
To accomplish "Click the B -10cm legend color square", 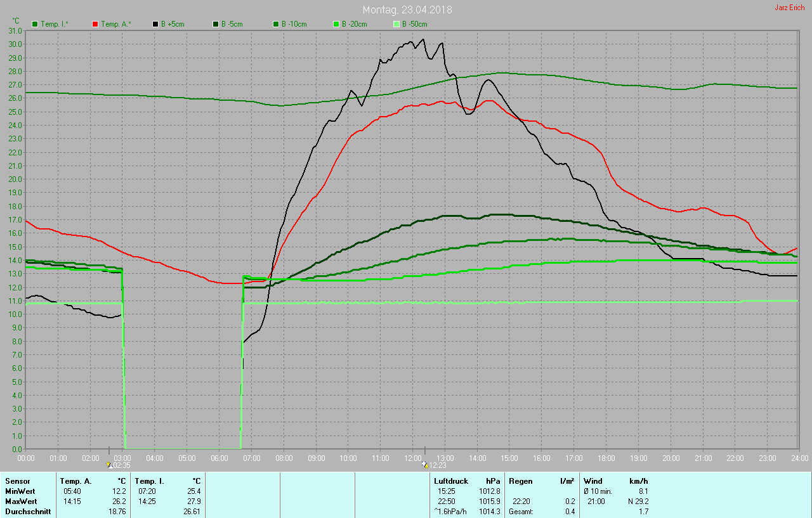I will (276, 24).
